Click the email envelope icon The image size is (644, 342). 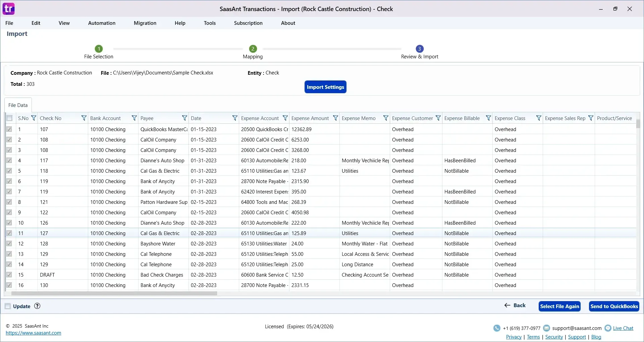546,328
